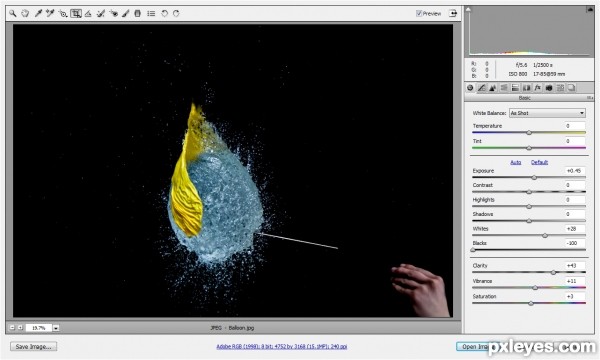Click the Temperature value field

tap(575, 126)
